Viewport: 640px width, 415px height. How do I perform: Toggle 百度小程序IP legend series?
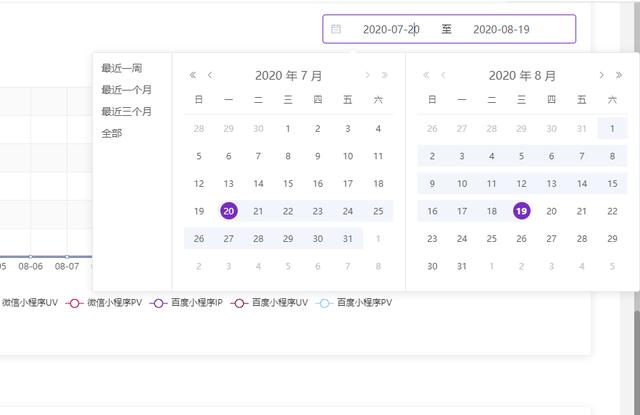(x=186, y=303)
